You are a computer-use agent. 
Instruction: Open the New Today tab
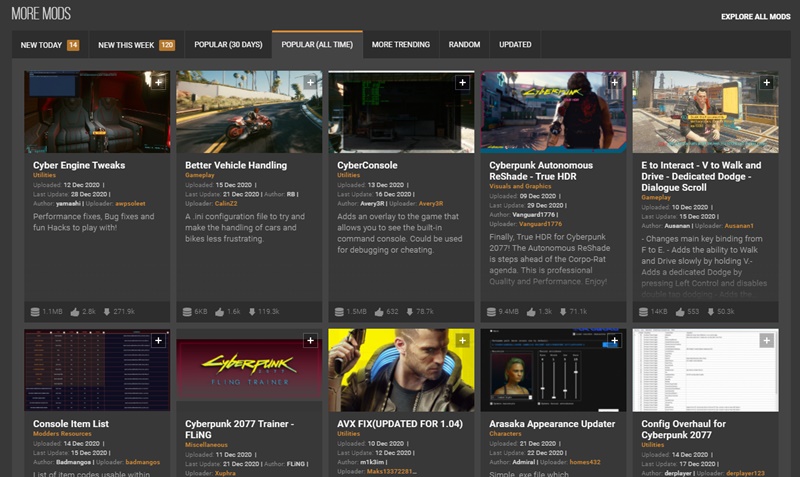pos(50,45)
